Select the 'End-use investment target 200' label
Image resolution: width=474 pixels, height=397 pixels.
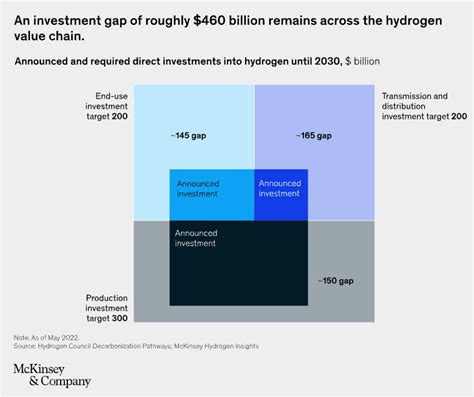click(106, 106)
